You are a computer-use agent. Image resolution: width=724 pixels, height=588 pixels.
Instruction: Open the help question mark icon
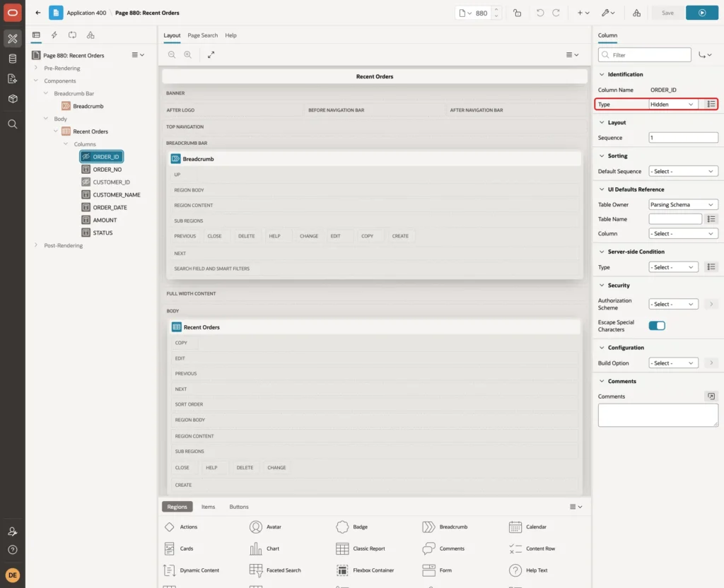coord(13,550)
